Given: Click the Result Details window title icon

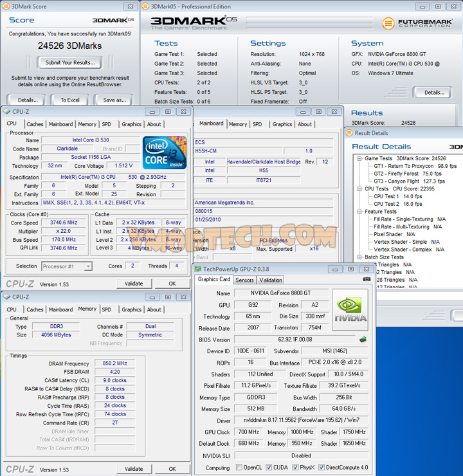Looking at the screenshot, I should (x=350, y=133).
